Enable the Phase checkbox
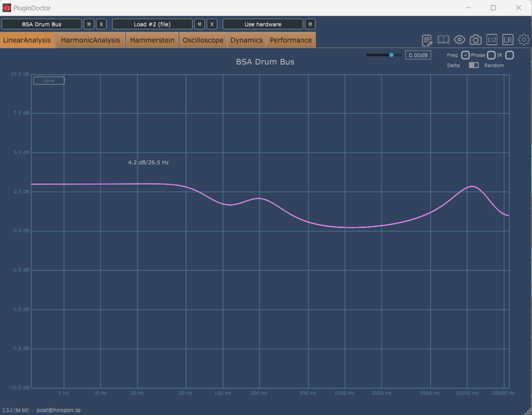Image resolution: width=532 pixels, height=415 pixels. (x=491, y=55)
